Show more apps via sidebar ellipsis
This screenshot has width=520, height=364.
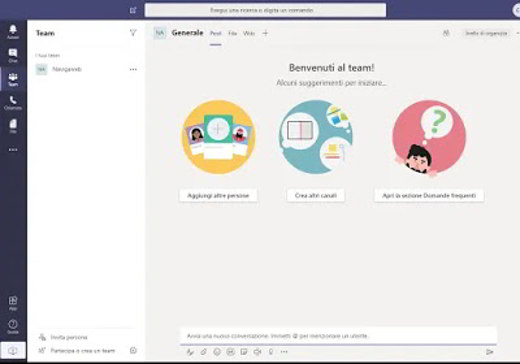click(13, 150)
